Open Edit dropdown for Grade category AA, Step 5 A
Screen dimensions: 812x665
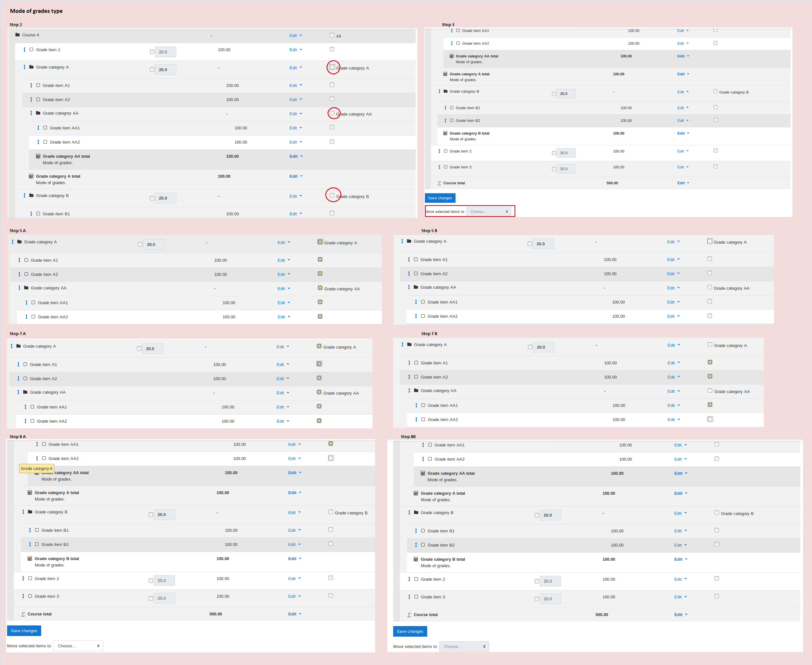284,288
